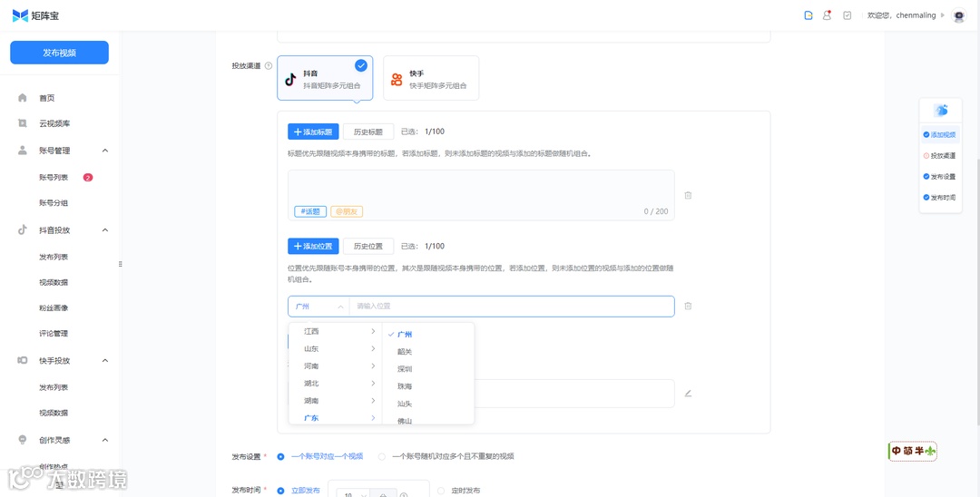
Task: Open user dropdown arrow beside chenmaling
Action: pos(943,15)
